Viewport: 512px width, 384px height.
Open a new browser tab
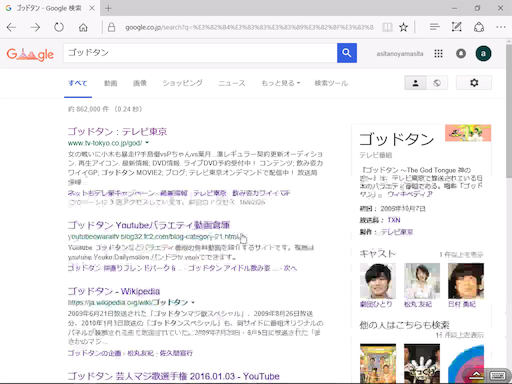108,8
